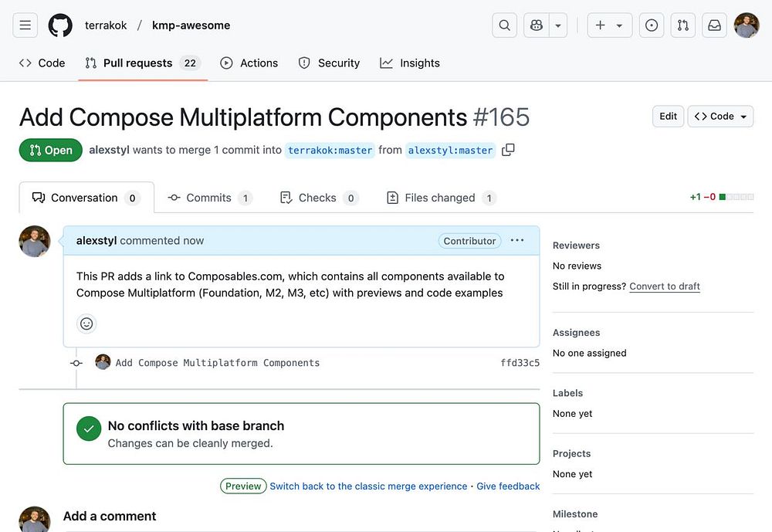Open the search magnifier icon
772x532 pixels.
click(x=504, y=25)
